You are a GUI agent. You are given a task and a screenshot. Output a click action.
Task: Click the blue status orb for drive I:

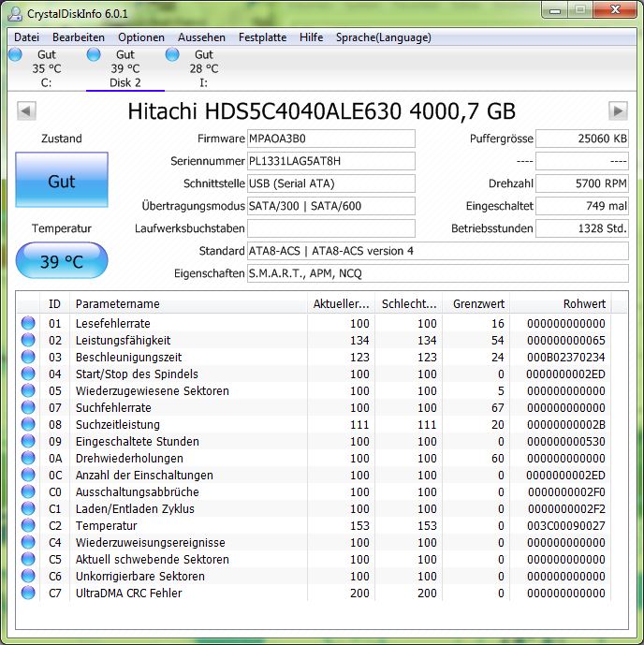172,54
